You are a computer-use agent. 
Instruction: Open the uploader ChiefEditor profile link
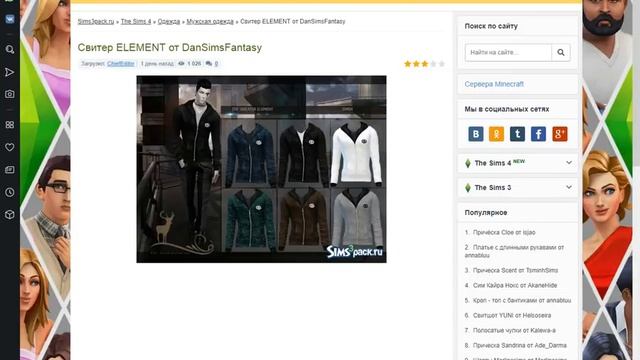coord(121,64)
